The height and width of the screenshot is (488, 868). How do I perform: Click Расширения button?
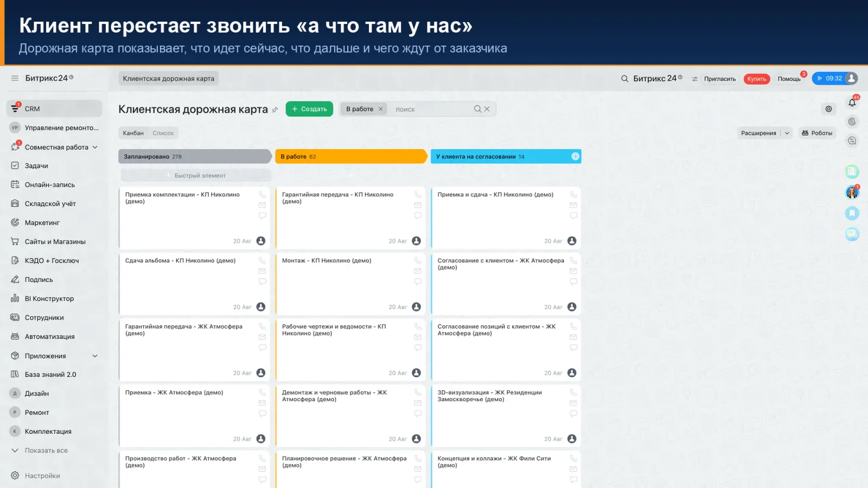coord(758,133)
